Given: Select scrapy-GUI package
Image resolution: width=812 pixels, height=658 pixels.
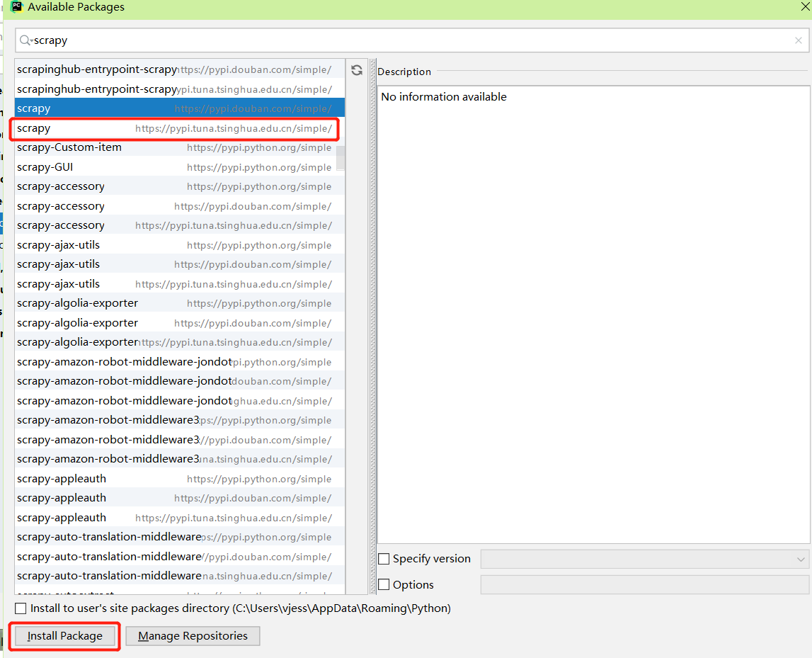Looking at the screenshot, I should (180, 167).
